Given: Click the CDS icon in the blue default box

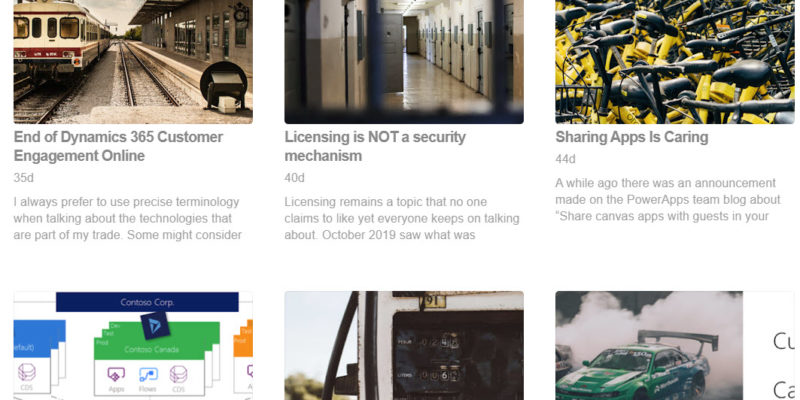Looking at the screenshot, I should point(27,372).
